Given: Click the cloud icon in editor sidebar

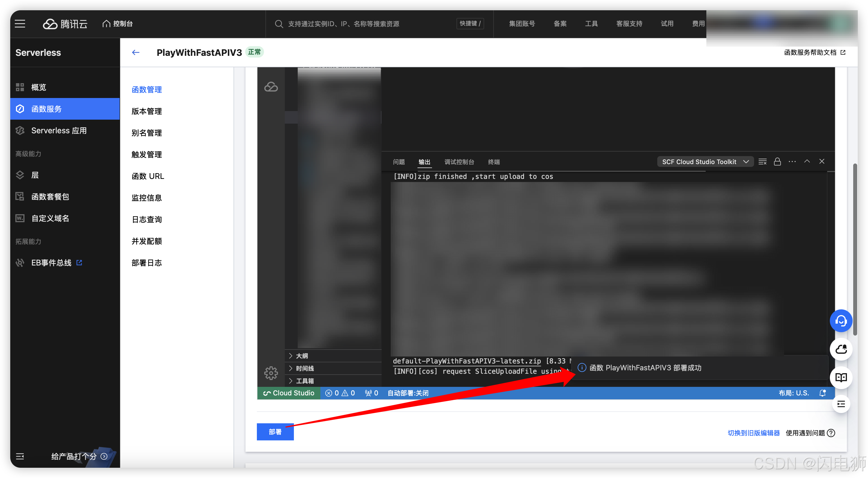Looking at the screenshot, I should [271, 87].
